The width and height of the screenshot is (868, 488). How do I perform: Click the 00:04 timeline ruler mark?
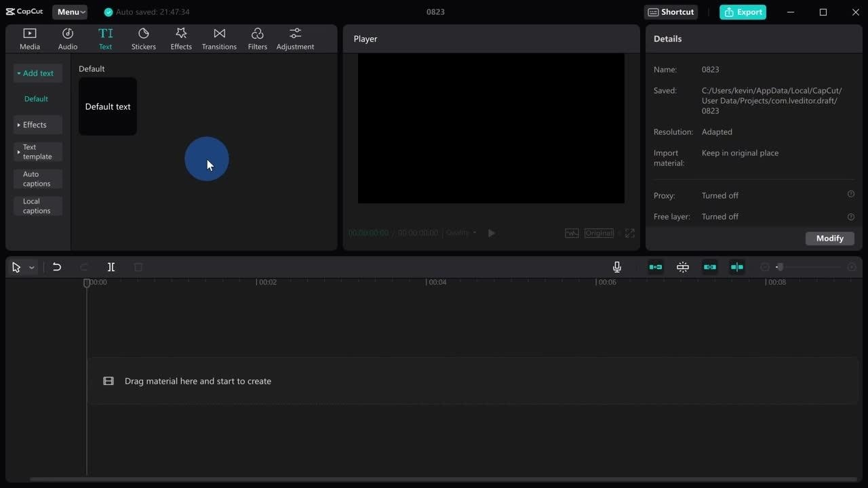point(437,282)
